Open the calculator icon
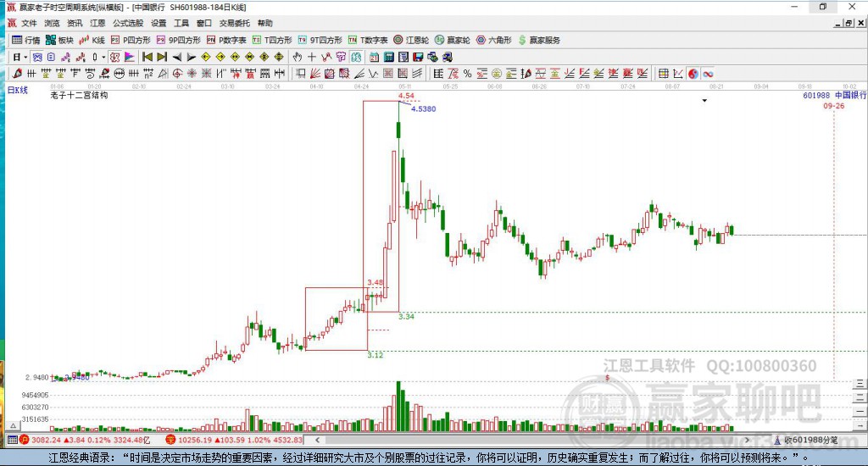The height and width of the screenshot is (466, 868). pos(389,57)
